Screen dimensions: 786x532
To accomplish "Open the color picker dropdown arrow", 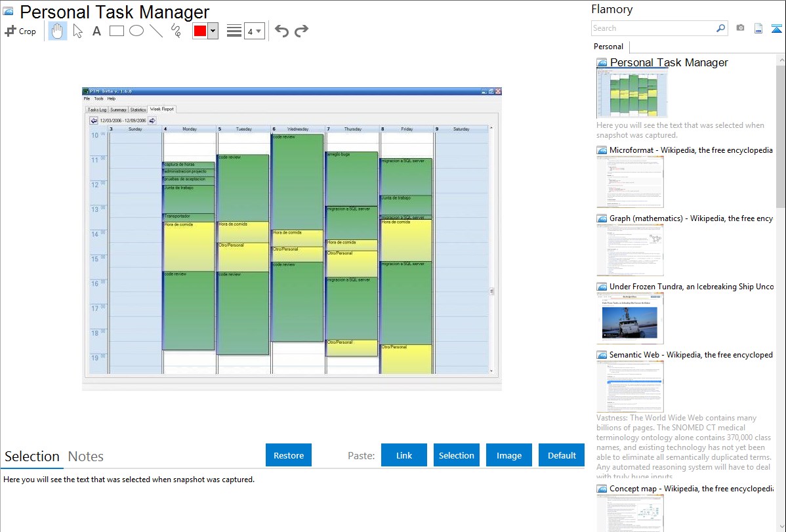I will [213, 31].
